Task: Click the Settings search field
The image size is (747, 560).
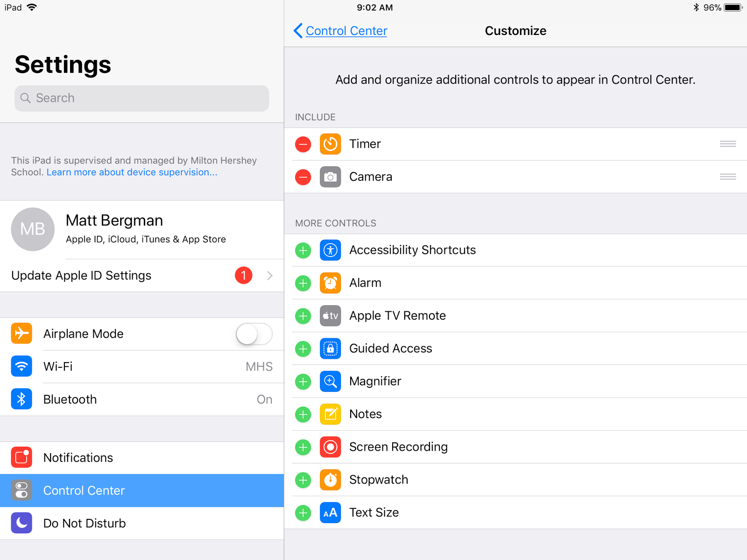Action: (141, 98)
